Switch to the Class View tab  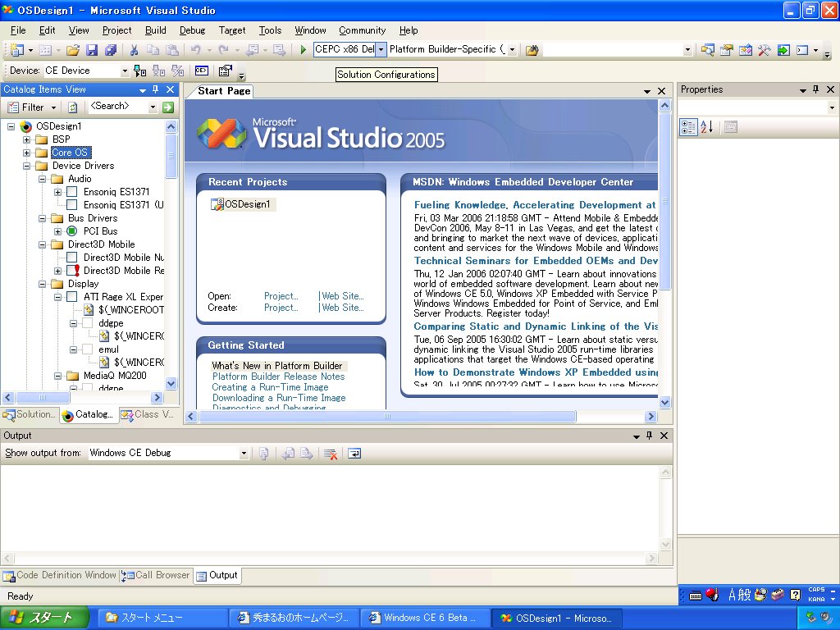(146, 415)
